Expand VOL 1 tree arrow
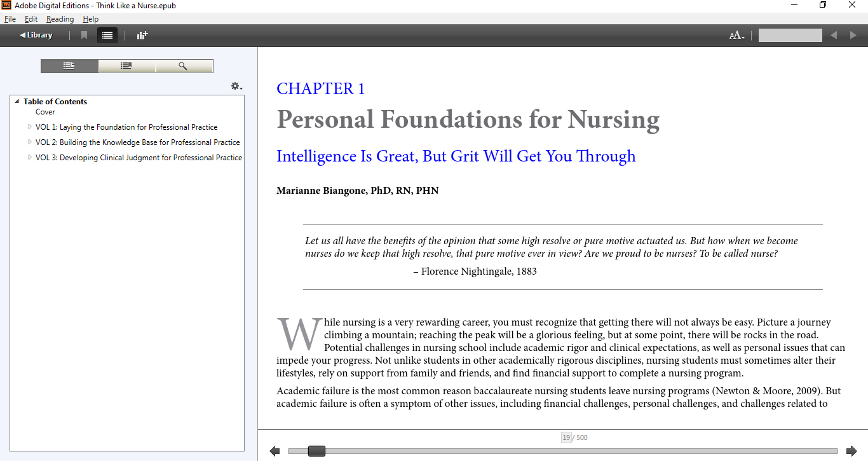Image resolution: width=868 pixels, height=461 pixels. (30, 127)
